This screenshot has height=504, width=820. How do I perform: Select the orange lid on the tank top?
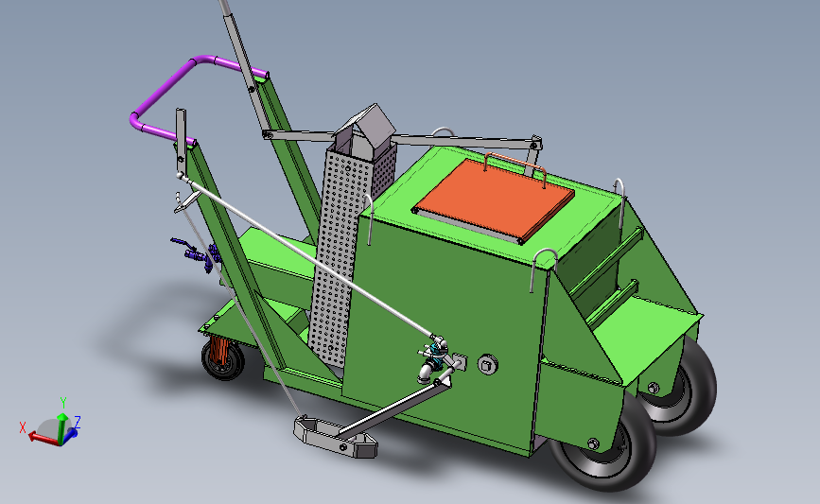(493, 200)
